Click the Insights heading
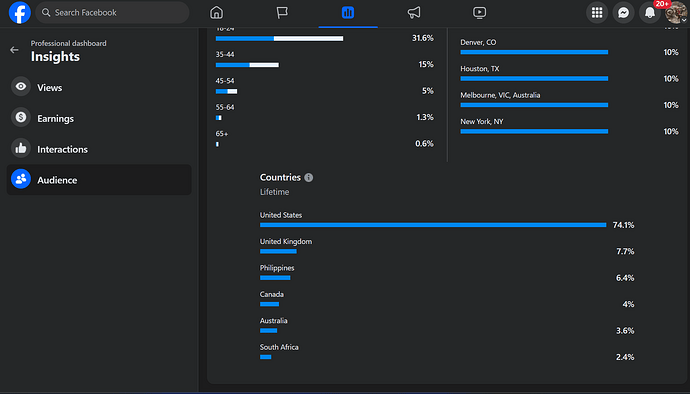This screenshot has height=394, width=690. [x=55, y=56]
